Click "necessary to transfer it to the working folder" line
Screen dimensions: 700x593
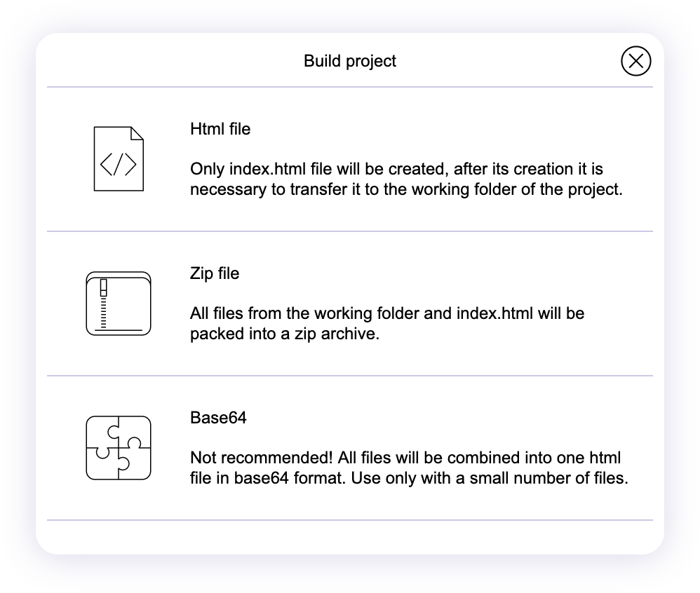pyautogui.click(x=406, y=189)
